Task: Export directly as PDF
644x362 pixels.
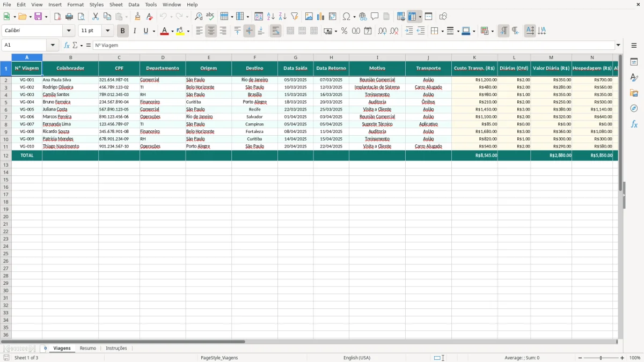Action: [x=57, y=17]
